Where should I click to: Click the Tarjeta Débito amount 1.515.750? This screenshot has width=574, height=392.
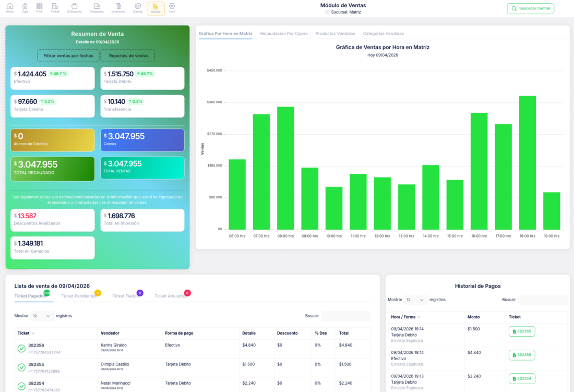(x=121, y=74)
